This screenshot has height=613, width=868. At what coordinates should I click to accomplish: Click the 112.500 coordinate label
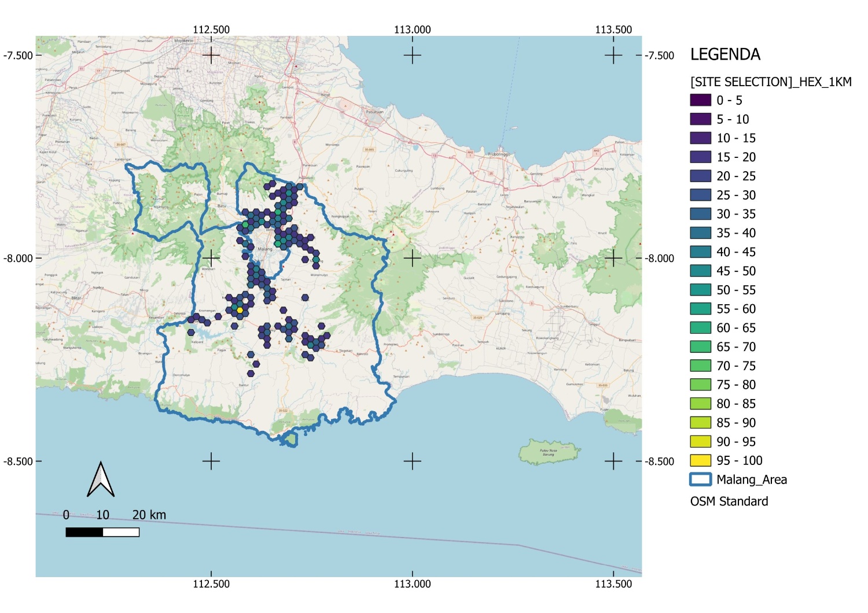click(x=212, y=28)
